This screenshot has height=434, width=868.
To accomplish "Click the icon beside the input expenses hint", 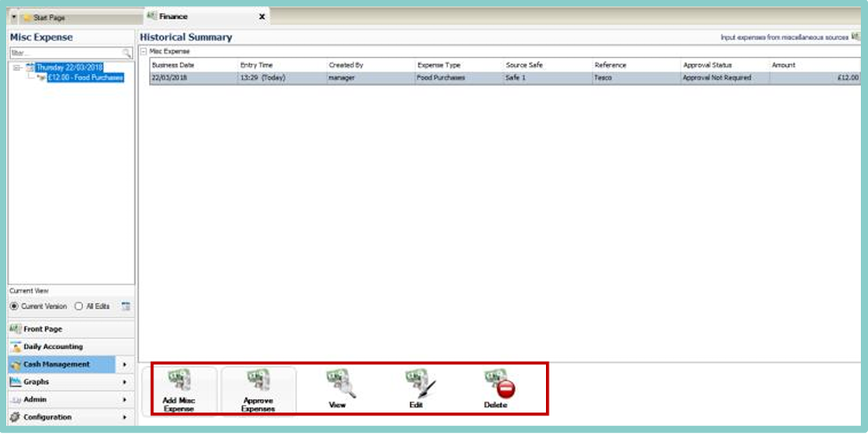I will (856, 38).
